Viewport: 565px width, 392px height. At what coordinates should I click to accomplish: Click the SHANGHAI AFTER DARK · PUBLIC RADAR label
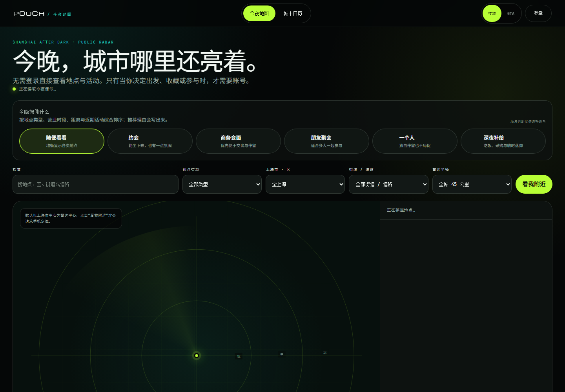coord(63,42)
